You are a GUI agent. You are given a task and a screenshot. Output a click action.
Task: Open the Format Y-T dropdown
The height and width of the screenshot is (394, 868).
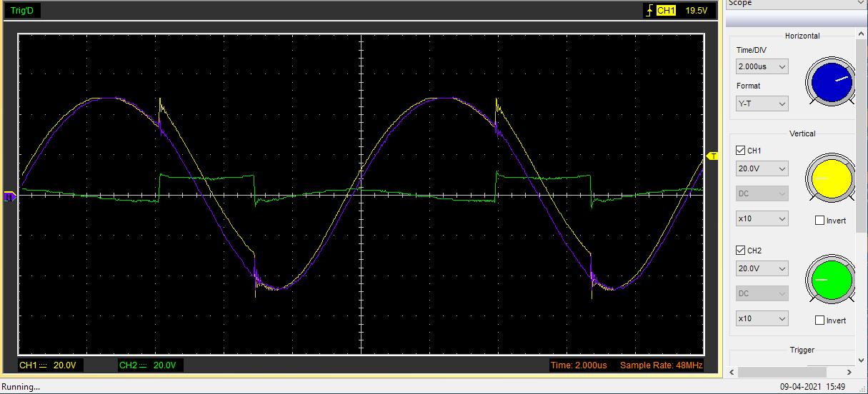click(x=762, y=103)
